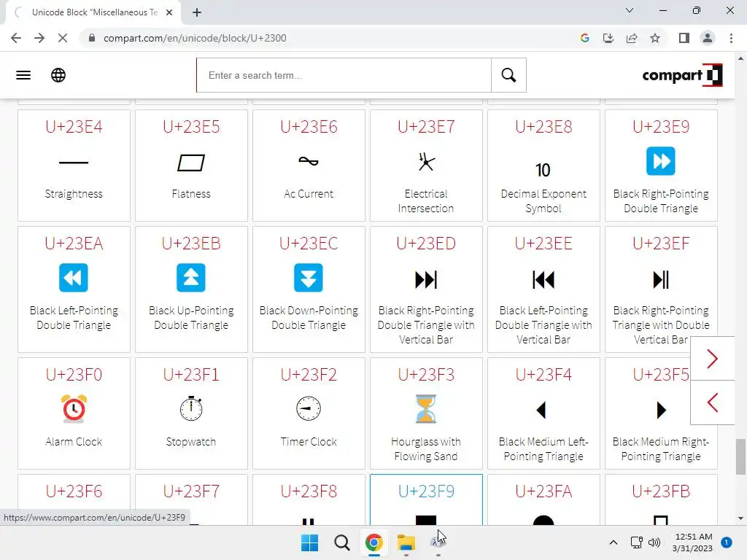Open the Electrical Intersection glyph
Viewport: 747px width, 560px height.
[426, 161]
